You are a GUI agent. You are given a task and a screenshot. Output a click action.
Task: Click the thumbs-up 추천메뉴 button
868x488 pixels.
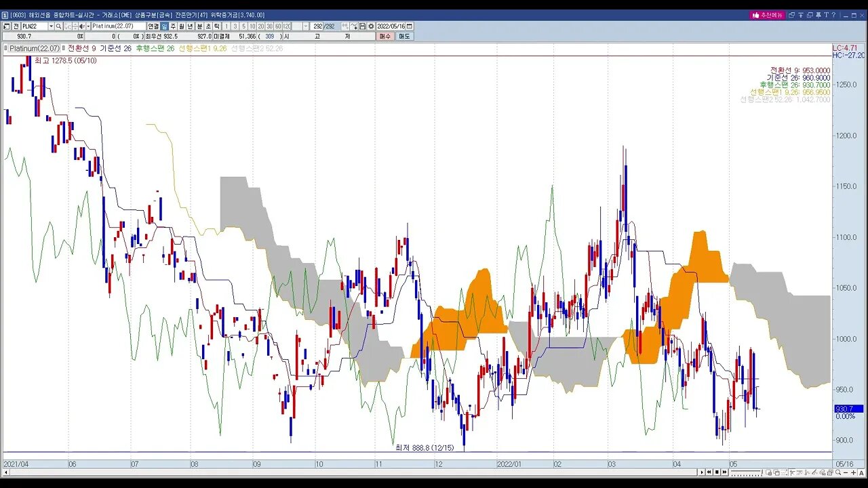click(768, 15)
